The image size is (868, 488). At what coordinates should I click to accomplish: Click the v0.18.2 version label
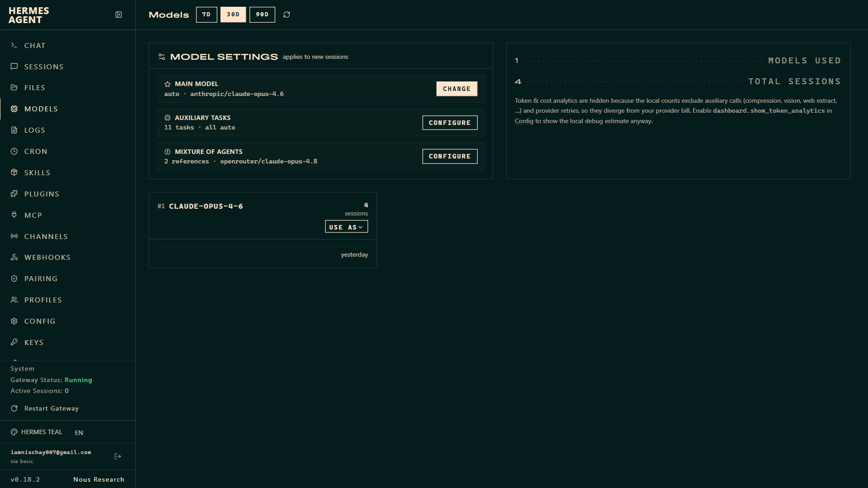coord(25,479)
